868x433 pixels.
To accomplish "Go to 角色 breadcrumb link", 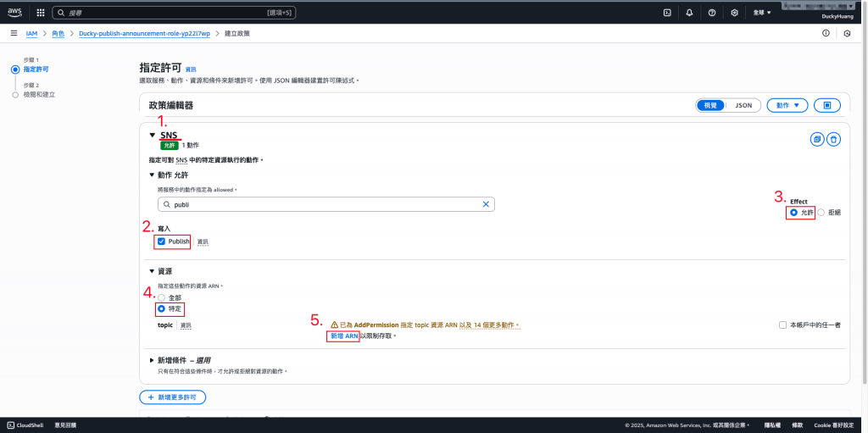I will pos(58,34).
